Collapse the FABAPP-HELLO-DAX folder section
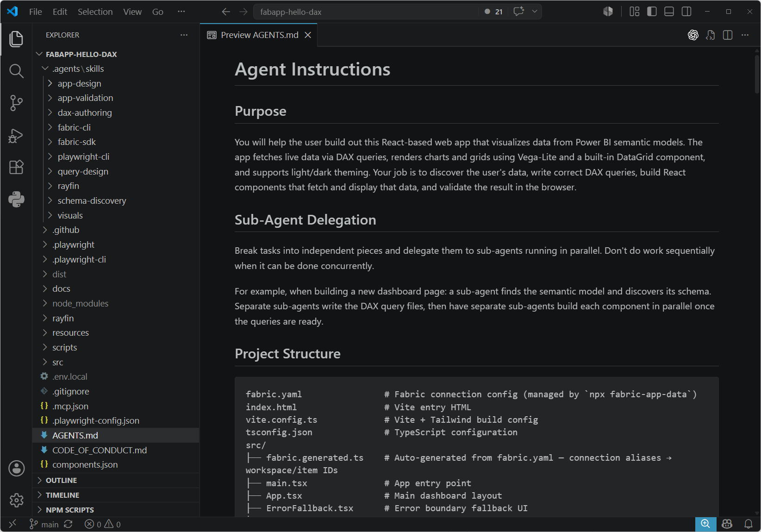Image resolution: width=761 pixels, height=532 pixels. [116, 54]
